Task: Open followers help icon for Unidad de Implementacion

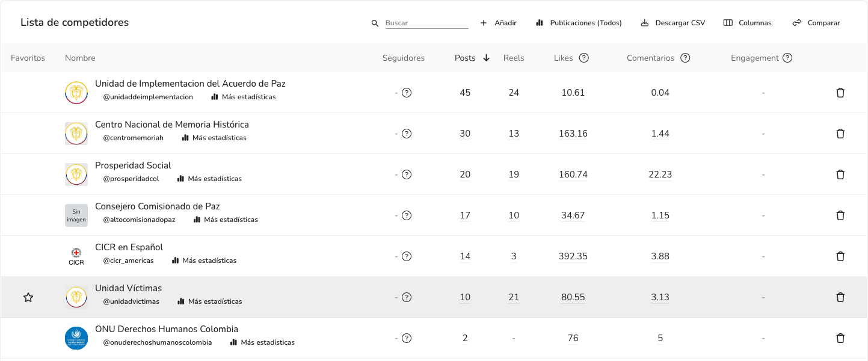Action: pyautogui.click(x=407, y=93)
